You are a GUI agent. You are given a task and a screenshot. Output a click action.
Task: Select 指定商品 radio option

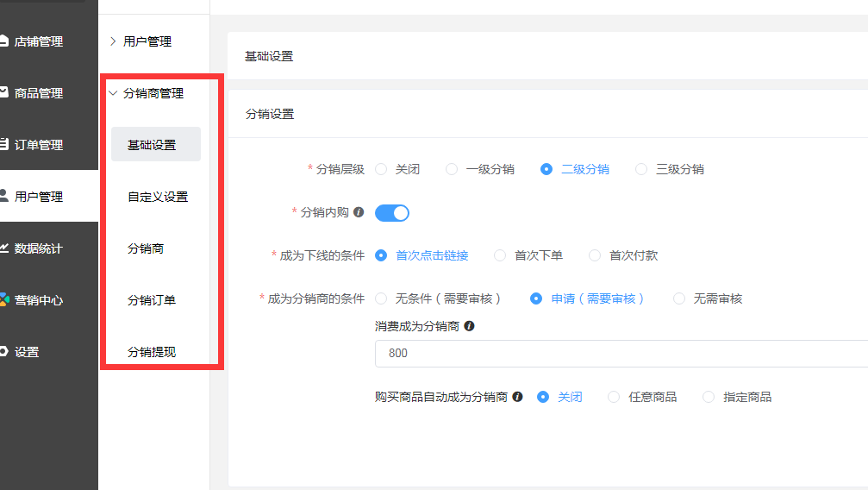(709, 397)
